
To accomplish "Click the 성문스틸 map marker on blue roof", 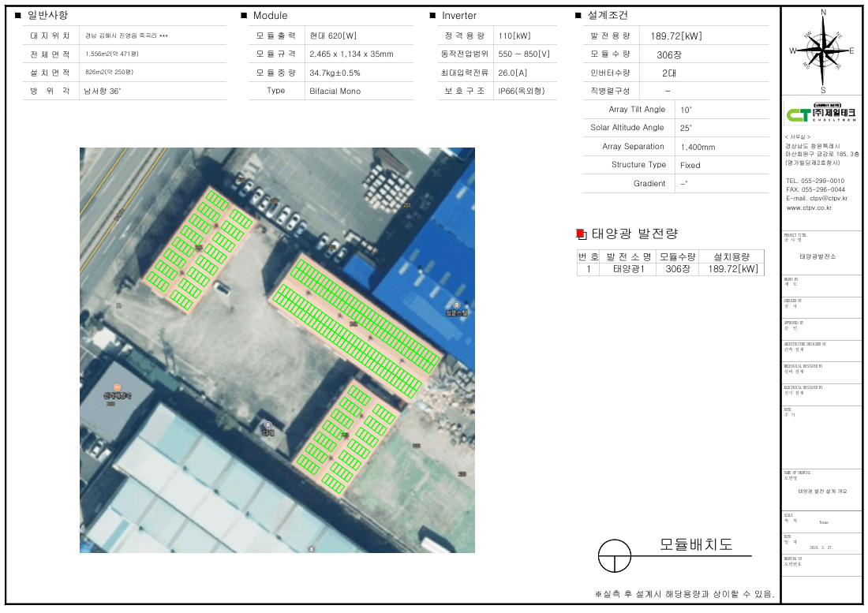I will pyautogui.click(x=456, y=305).
